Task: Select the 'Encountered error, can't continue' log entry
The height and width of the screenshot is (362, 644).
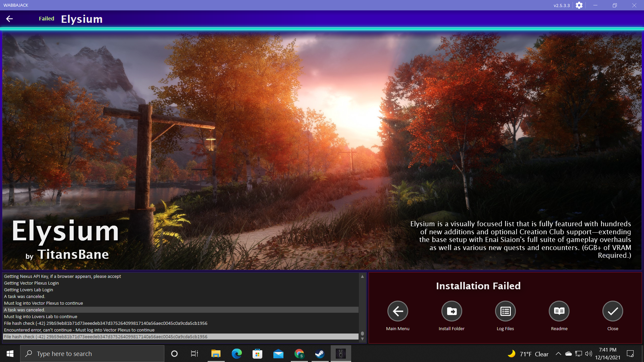Action: point(79,330)
